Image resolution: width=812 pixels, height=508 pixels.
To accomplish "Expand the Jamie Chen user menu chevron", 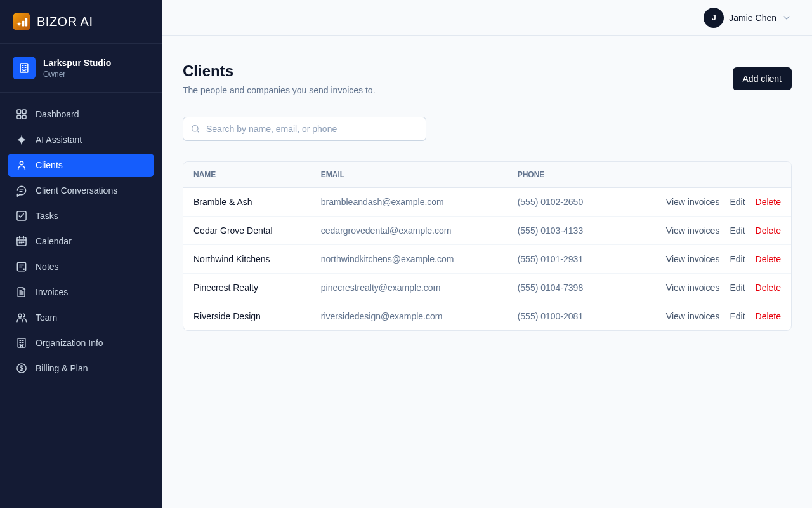I will pyautogui.click(x=787, y=18).
